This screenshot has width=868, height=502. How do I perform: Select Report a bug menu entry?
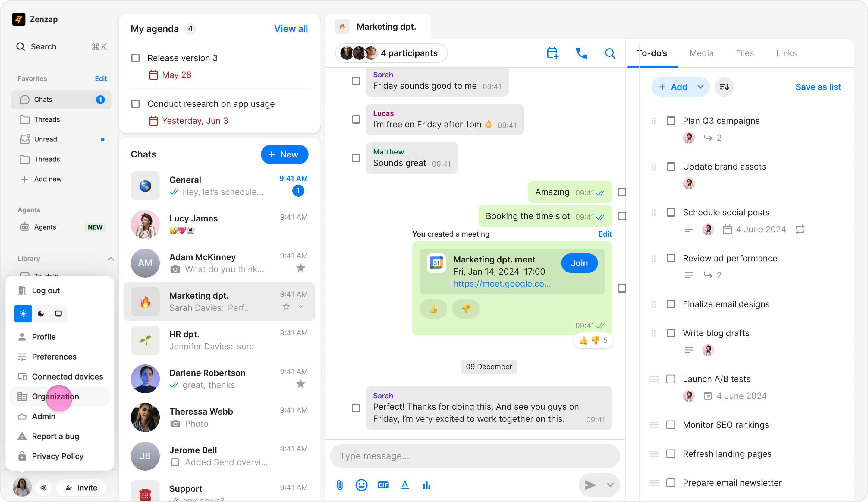click(60, 437)
